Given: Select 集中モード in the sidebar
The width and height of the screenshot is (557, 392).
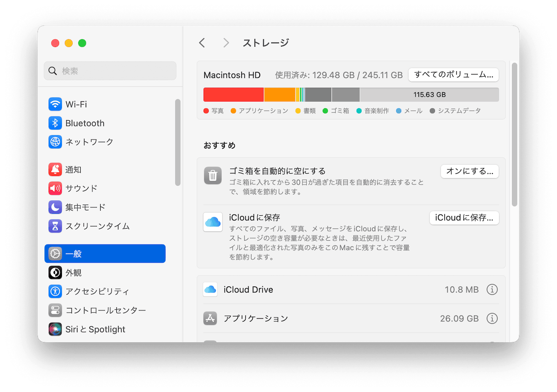Looking at the screenshot, I should [x=105, y=207].
